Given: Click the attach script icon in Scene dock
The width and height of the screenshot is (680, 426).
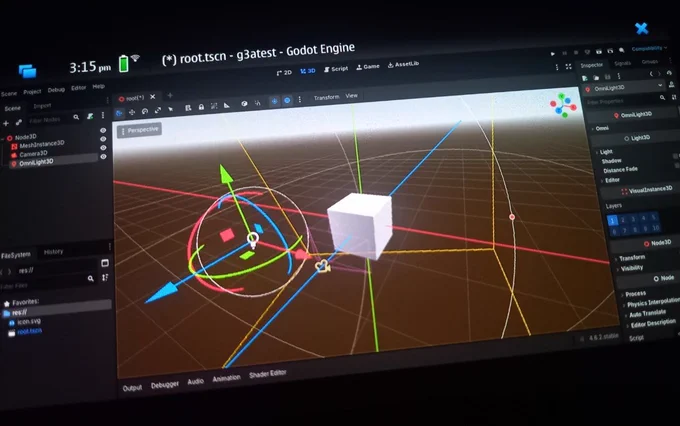Looking at the screenshot, I should point(90,116).
